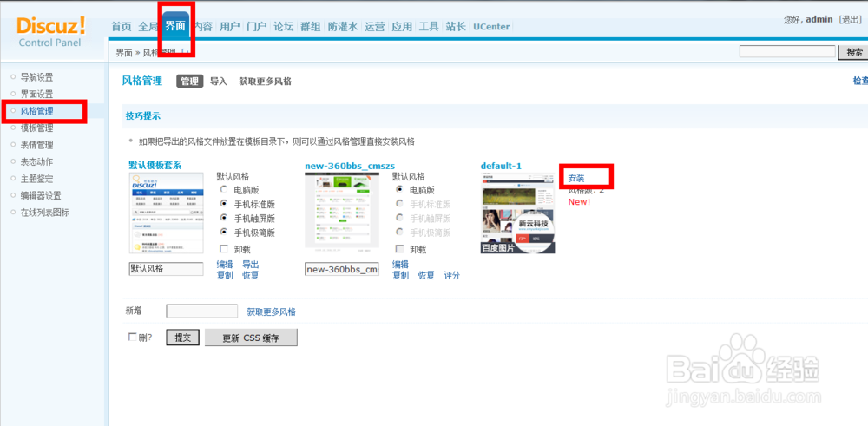Click 恢复 link under new-360bbs_cmszs
The image size is (868, 426).
(426, 275)
